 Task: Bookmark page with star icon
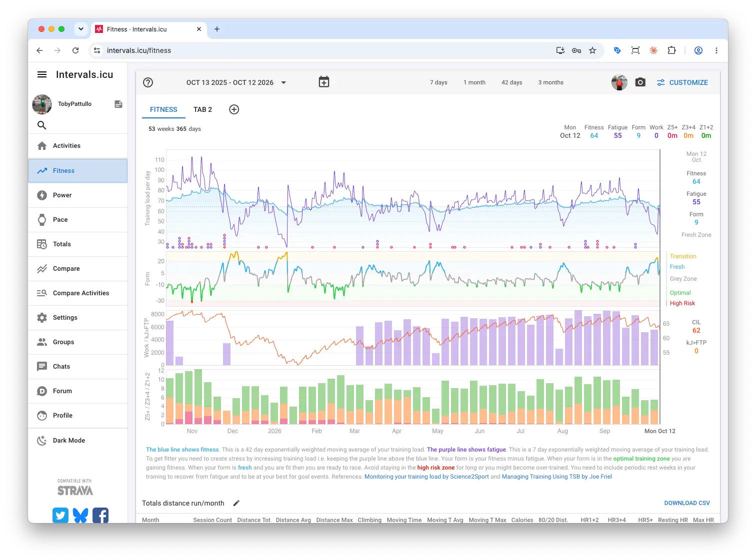[x=592, y=50]
